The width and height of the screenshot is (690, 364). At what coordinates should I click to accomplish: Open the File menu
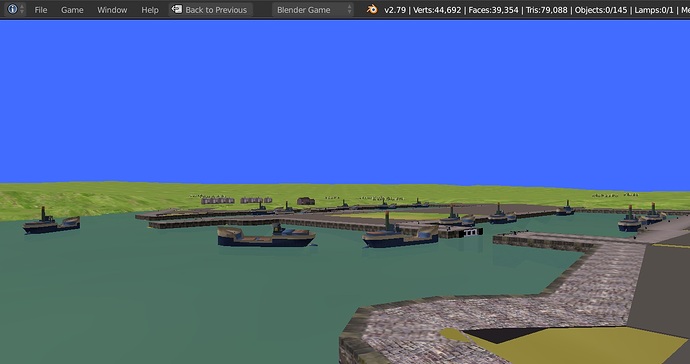tap(40, 10)
